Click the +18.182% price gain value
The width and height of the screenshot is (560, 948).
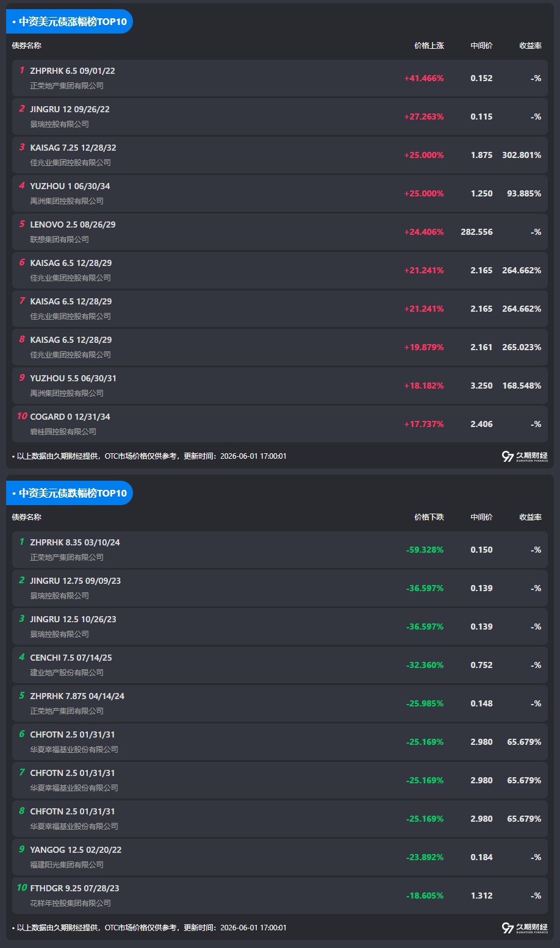[424, 386]
